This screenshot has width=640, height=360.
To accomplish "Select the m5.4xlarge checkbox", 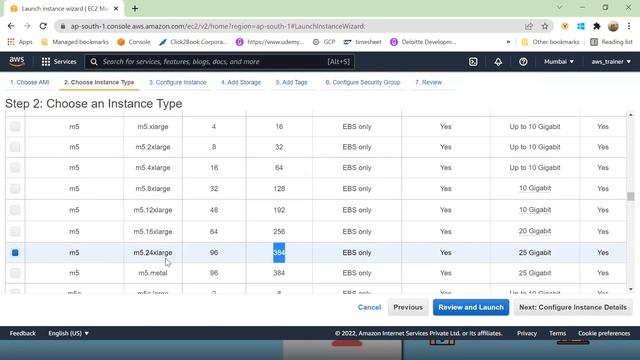I will (x=15, y=167).
